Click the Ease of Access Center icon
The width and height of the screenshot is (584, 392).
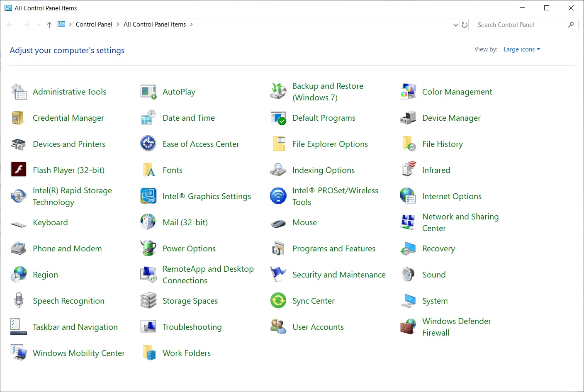pos(148,144)
